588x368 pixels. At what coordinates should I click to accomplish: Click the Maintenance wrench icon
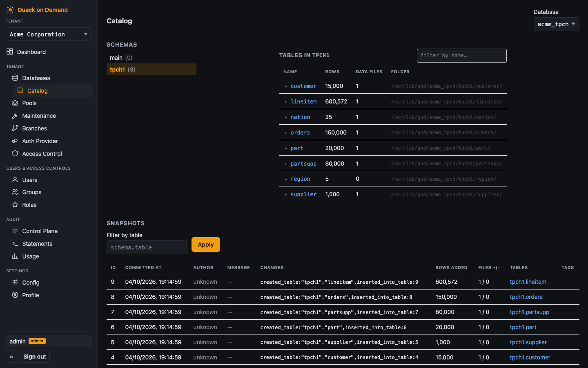(x=15, y=116)
